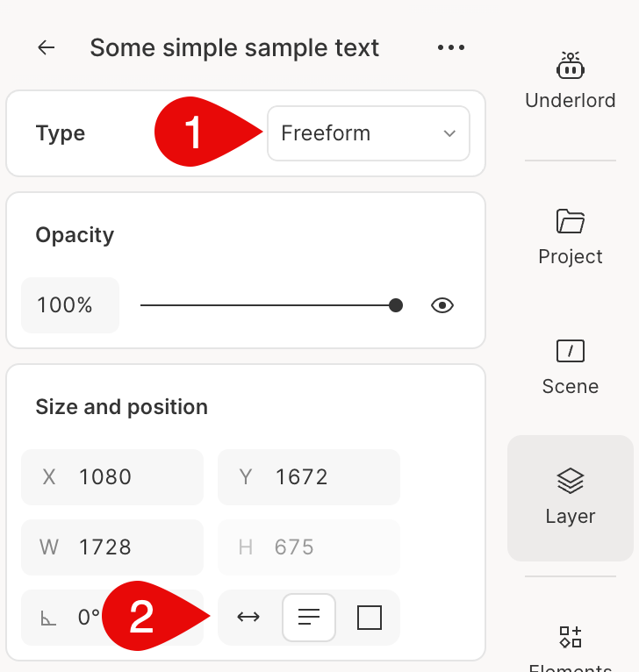Open the Scene panel icon

click(x=570, y=351)
